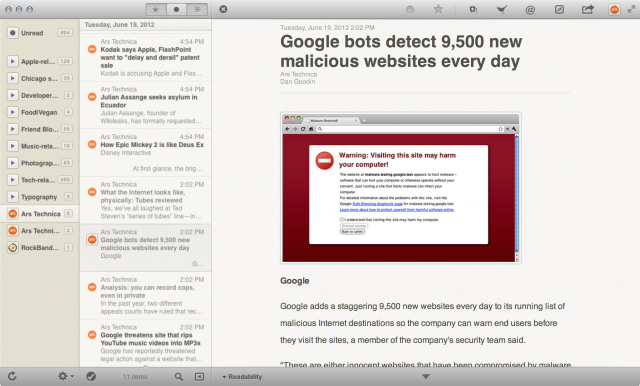Enter fullscreen mode
The width and height of the screenshot is (640, 386).
tap(631, 9)
